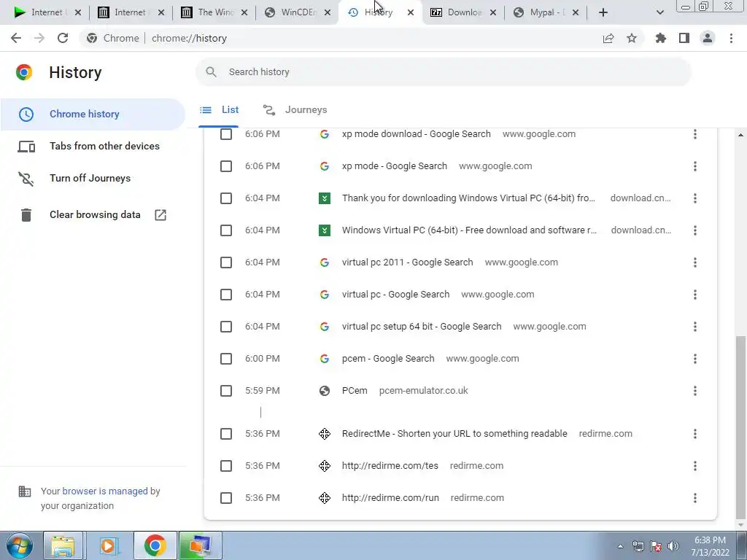Click the Chrome taskbar icon
Viewport: 747px width, 560px height.
(155, 545)
